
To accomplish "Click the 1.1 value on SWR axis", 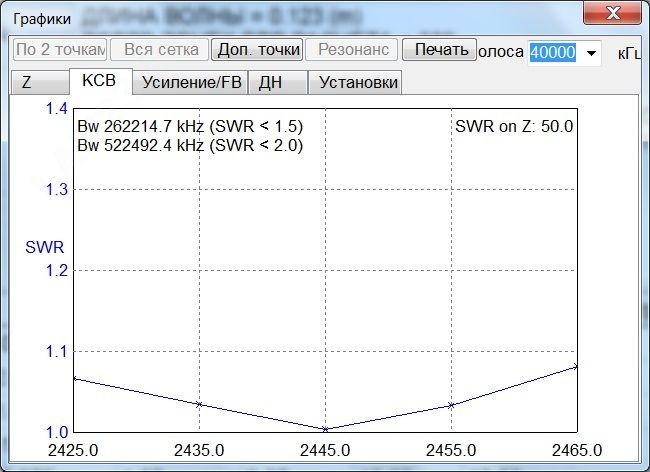I will [x=56, y=351].
